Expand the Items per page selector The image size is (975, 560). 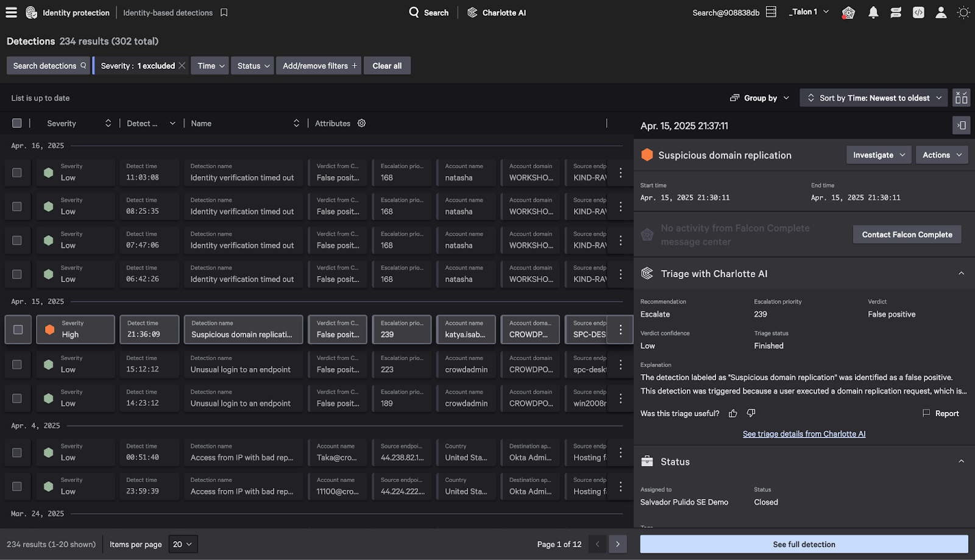tap(183, 544)
